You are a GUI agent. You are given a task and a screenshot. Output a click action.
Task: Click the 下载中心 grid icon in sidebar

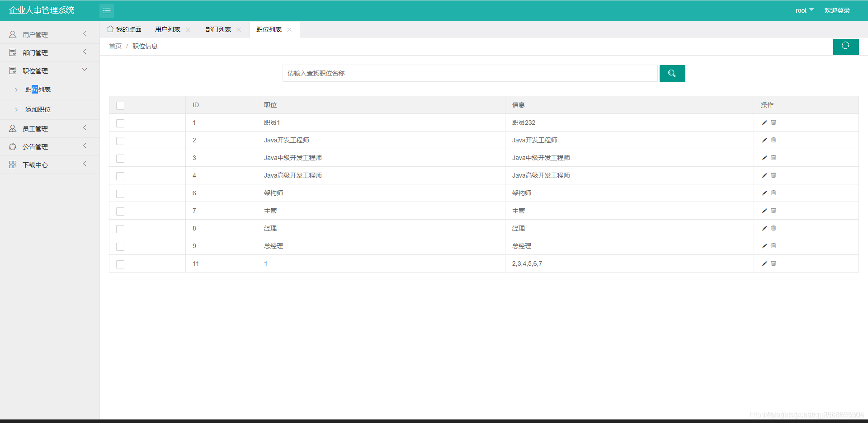[13, 164]
